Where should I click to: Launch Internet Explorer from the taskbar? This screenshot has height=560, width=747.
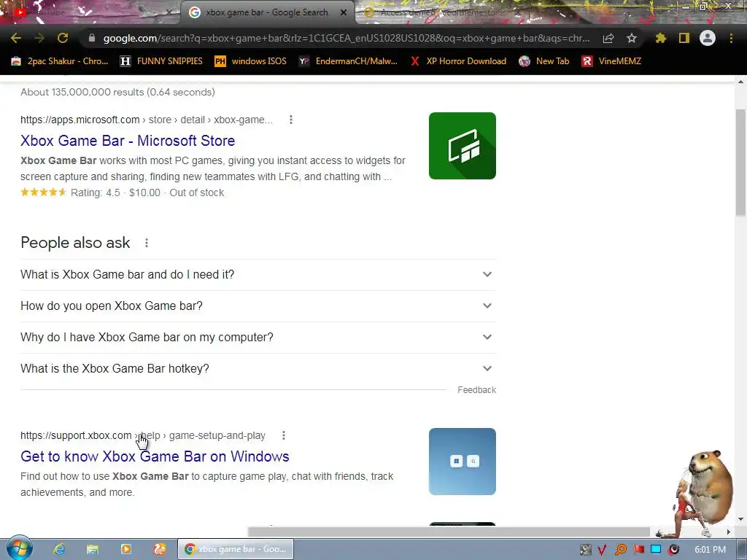[x=59, y=549]
